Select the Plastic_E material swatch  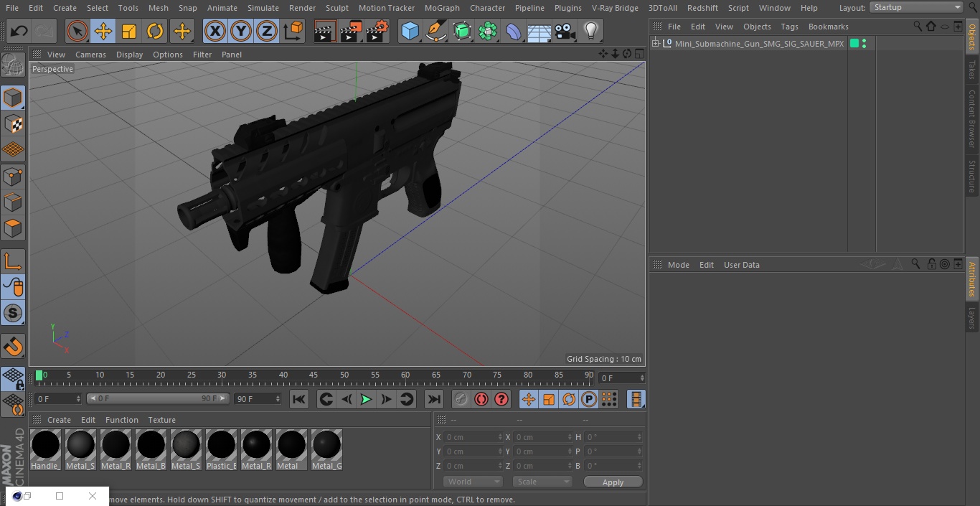click(x=221, y=450)
